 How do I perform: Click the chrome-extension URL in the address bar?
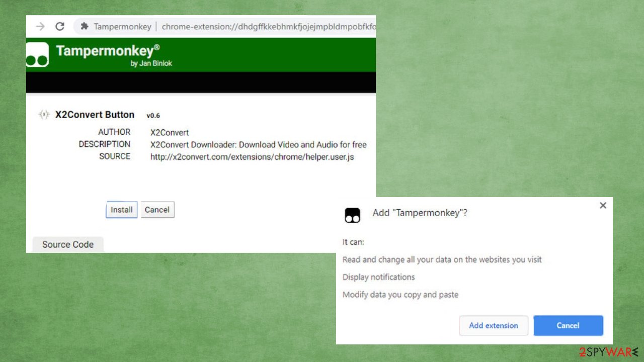(x=269, y=27)
